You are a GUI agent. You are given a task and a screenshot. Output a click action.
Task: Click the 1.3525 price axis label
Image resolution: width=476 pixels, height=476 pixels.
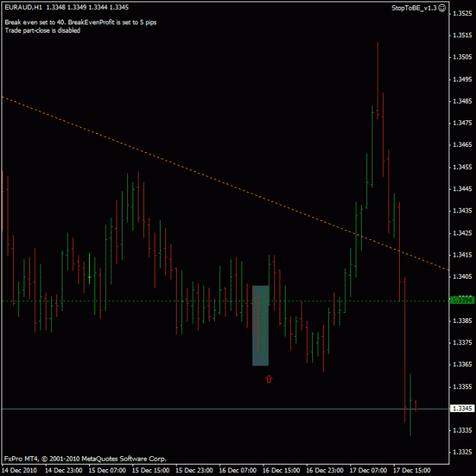pos(462,14)
